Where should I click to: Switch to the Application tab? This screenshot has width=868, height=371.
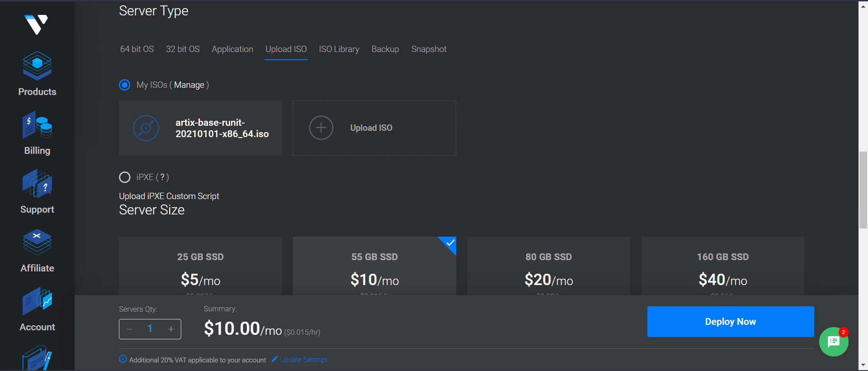pos(232,49)
